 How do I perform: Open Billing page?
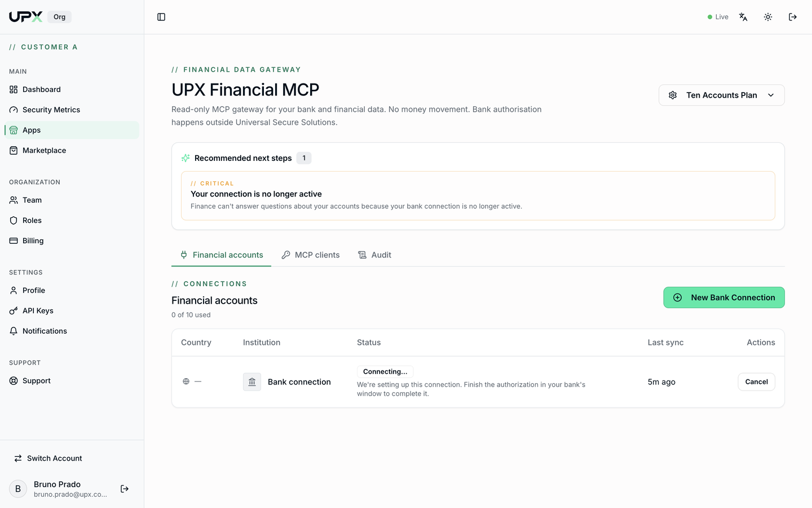point(72,240)
